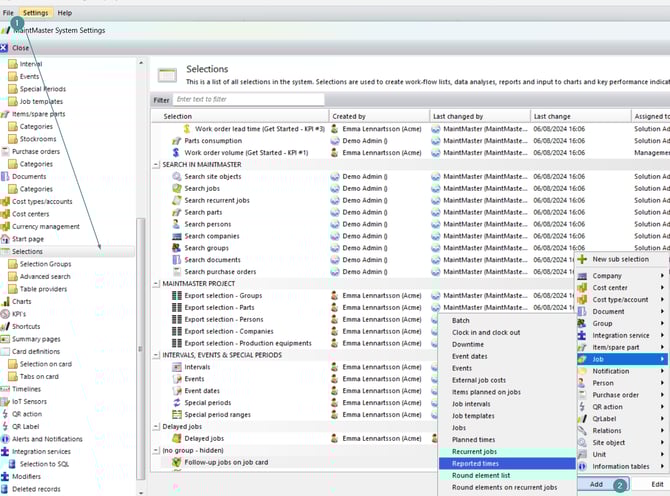This screenshot has width=670, height=496.
Task: Click the filter text input field
Action: point(248,100)
